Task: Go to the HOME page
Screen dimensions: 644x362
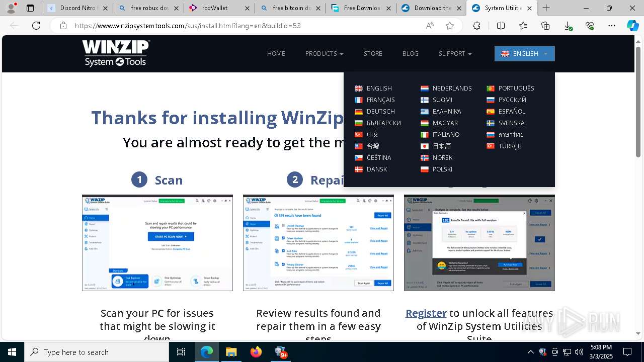Action: coord(276,53)
